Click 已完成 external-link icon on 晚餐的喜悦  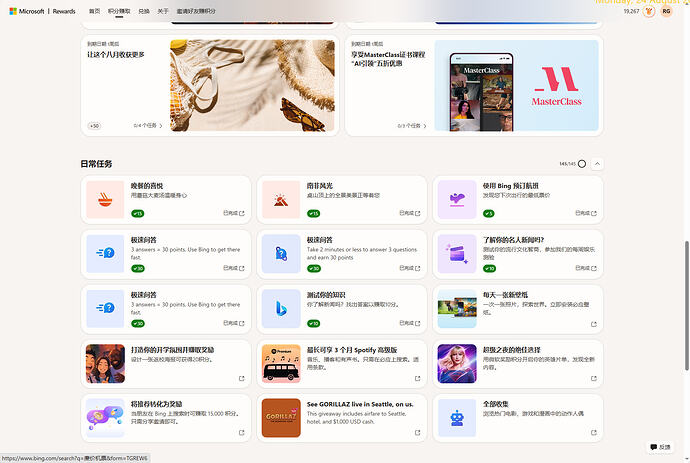[x=242, y=213]
